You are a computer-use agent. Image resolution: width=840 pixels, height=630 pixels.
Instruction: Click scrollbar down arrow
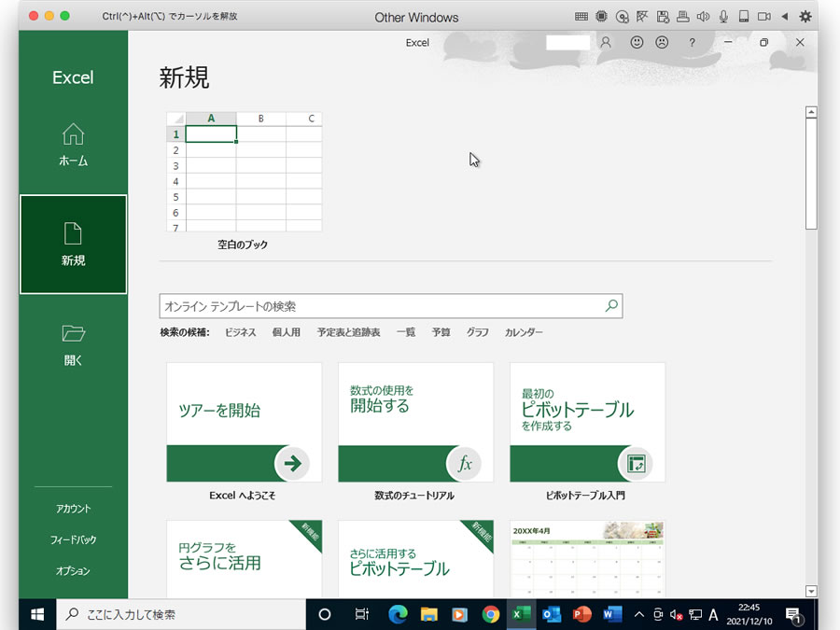click(x=811, y=592)
